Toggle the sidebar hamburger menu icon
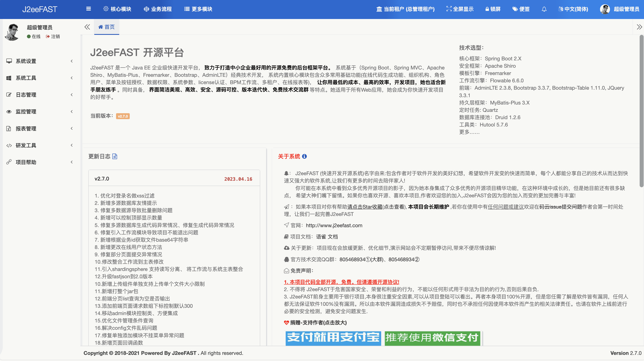This screenshot has width=644, height=361. [89, 9]
